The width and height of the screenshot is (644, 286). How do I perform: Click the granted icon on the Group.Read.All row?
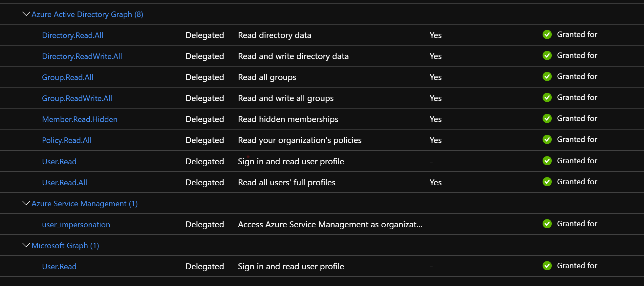tap(547, 76)
